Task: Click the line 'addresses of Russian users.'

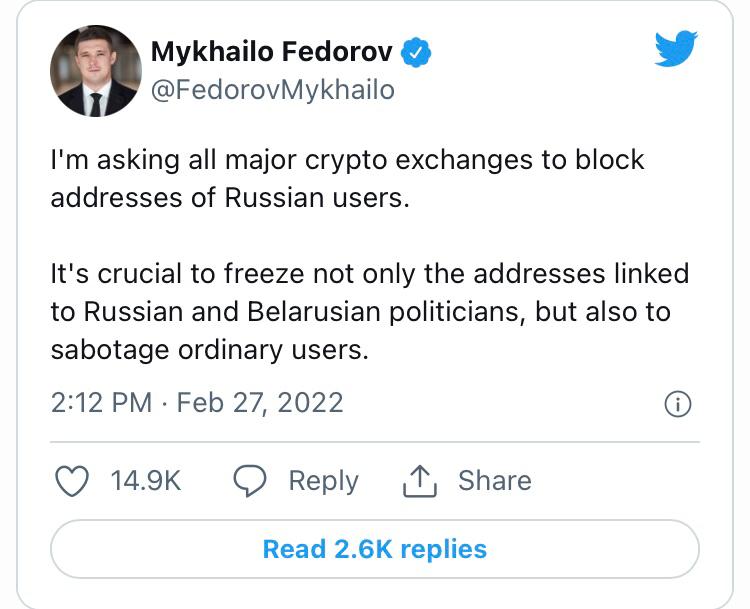Action: click(x=230, y=198)
